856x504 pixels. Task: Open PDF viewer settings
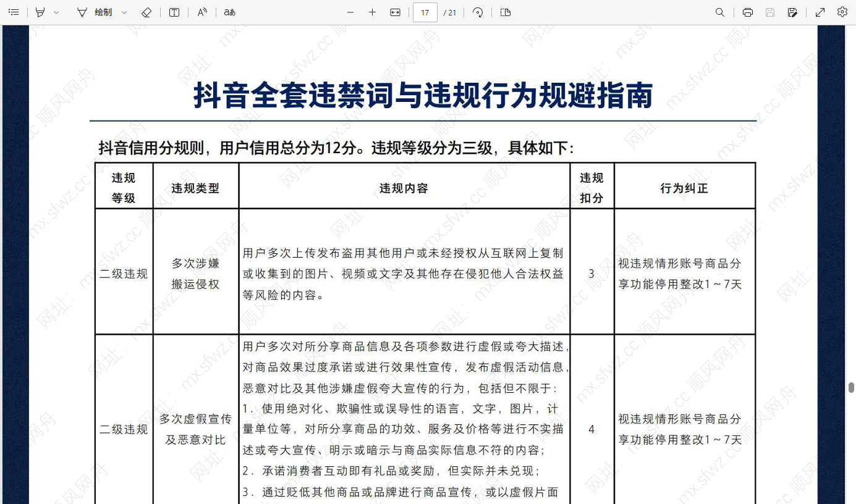[x=842, y=12]
